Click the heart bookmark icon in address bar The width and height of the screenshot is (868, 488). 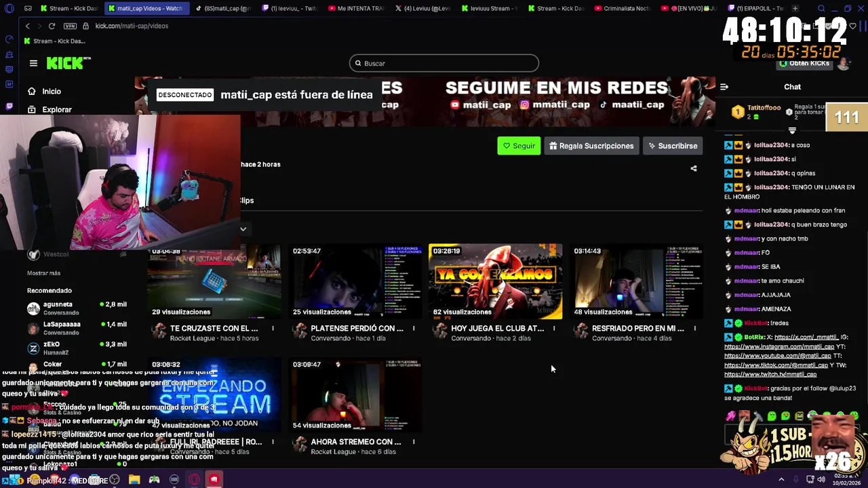pos(852,26)
